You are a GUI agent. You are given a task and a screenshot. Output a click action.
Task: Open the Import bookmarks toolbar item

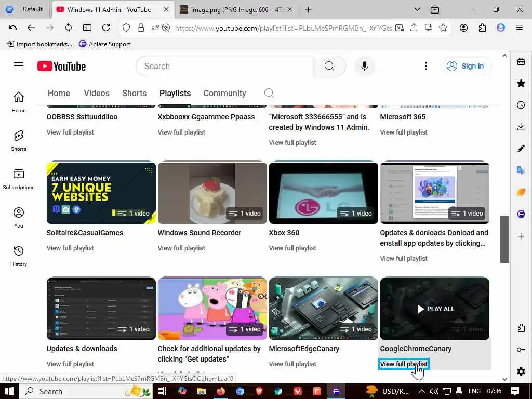(x=39, y=44)
